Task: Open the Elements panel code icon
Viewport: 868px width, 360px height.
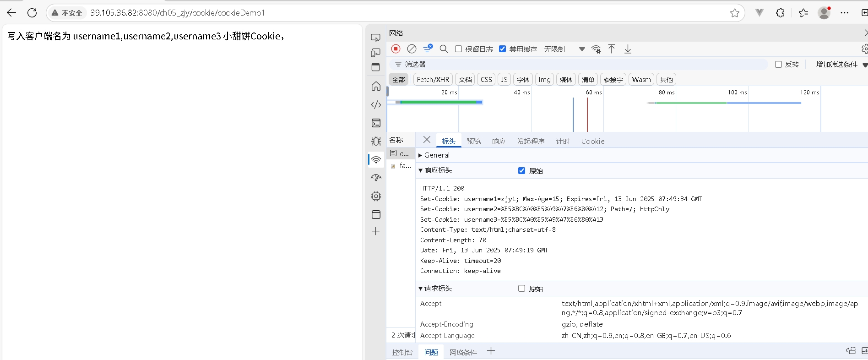Action: click(376, 105)
